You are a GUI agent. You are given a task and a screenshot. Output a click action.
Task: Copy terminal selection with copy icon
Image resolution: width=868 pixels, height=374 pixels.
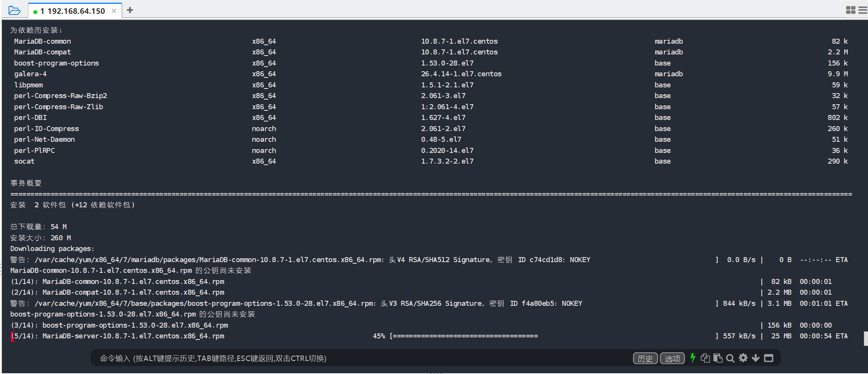tap(705, 358)
